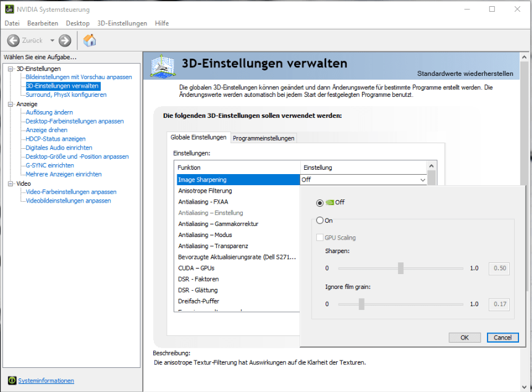Toggle the GPU Scaling checkbox

pyautogui.click(x=319, y=238)
